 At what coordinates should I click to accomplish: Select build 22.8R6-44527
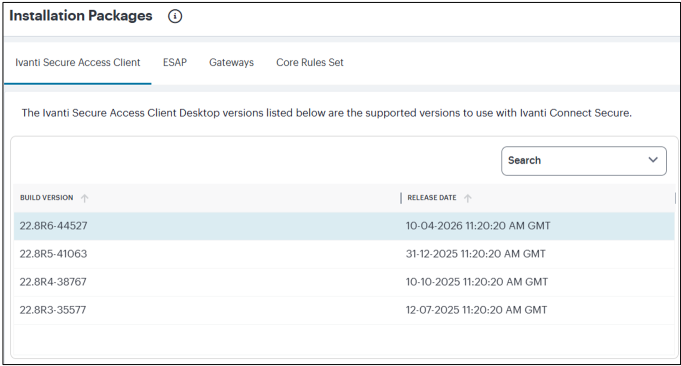[53, 226]
